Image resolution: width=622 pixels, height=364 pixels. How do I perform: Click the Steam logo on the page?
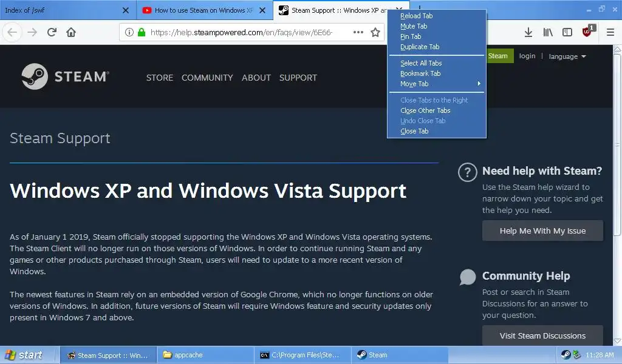point(66,76)
